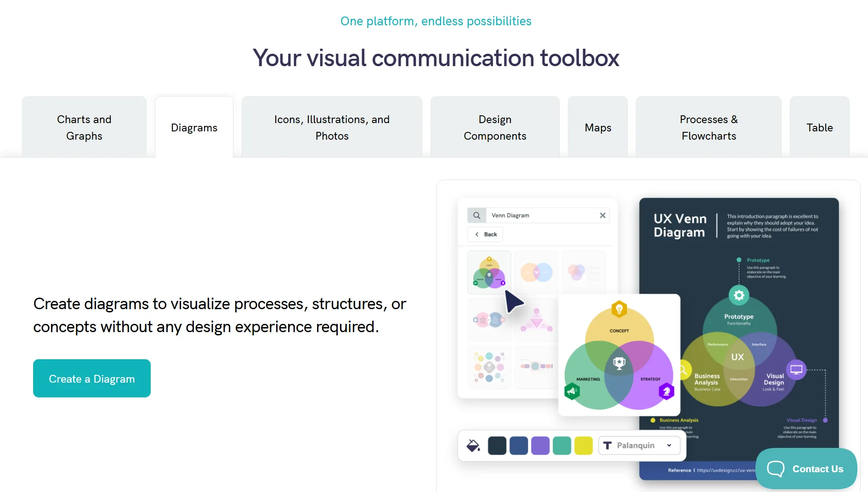The width and height of the screenshot is (868, 492).
Task: Click the green megaphone Marketing icon
Action: click(572, 391)
